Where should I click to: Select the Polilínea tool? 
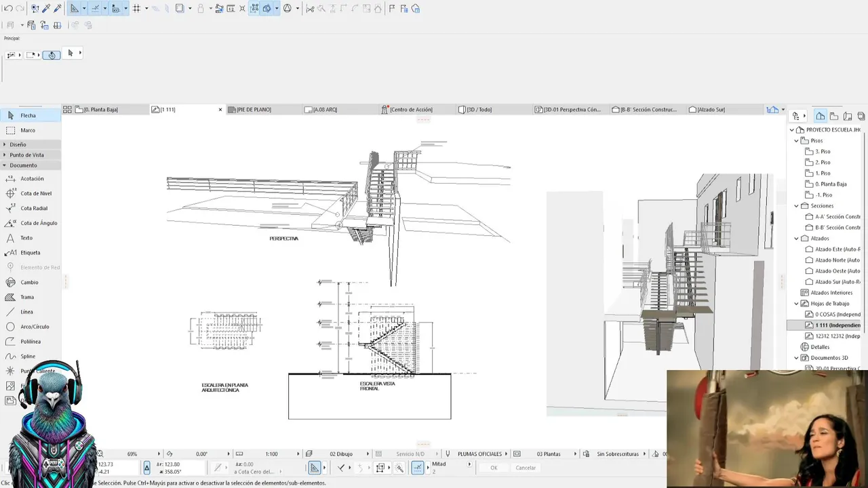[31, 342]
